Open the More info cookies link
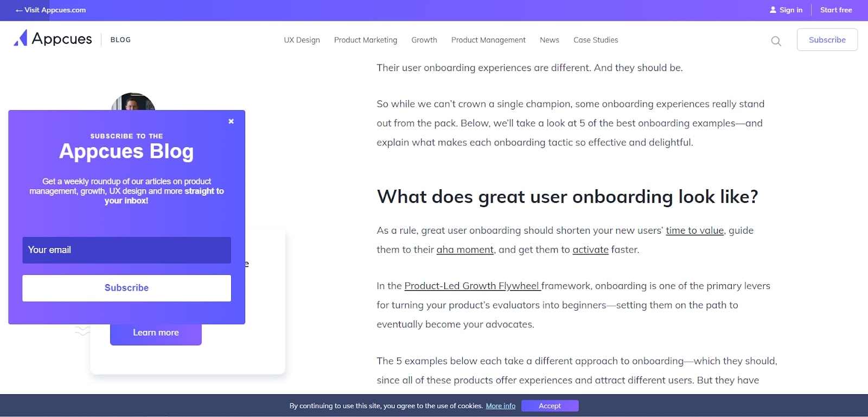This screenshot has height=417, width=868. pyautogui.click(x=500, y=406)
